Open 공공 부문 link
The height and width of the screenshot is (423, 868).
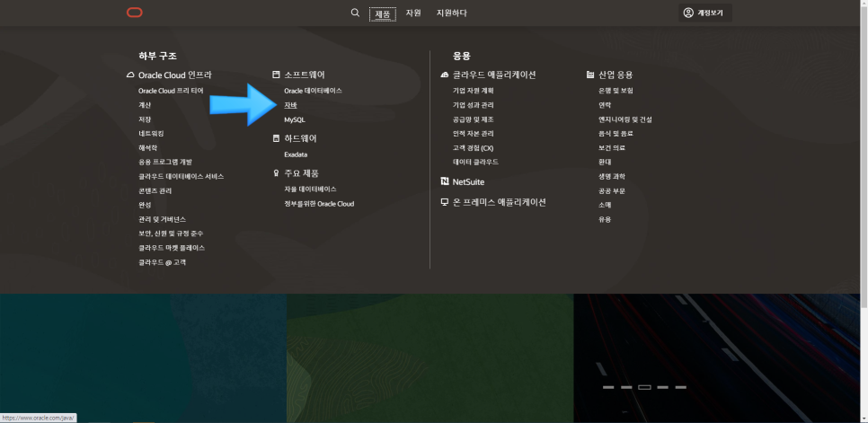(612, 190)
